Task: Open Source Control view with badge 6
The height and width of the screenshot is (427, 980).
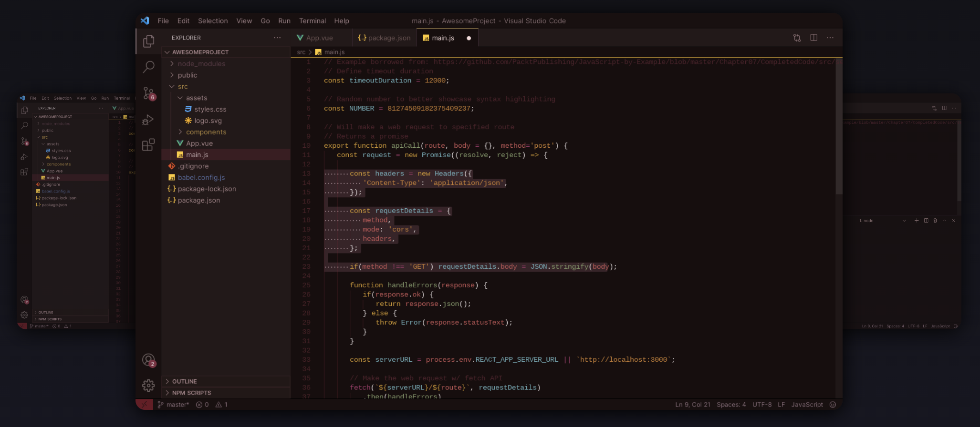Action: (x=148, y=93)
